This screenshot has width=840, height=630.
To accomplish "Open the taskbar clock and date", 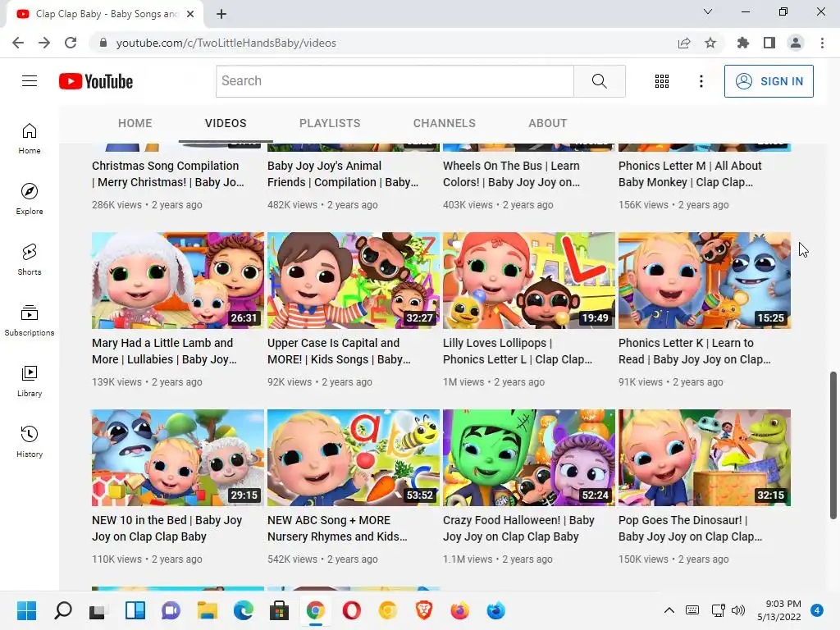I will click(778, 610).
